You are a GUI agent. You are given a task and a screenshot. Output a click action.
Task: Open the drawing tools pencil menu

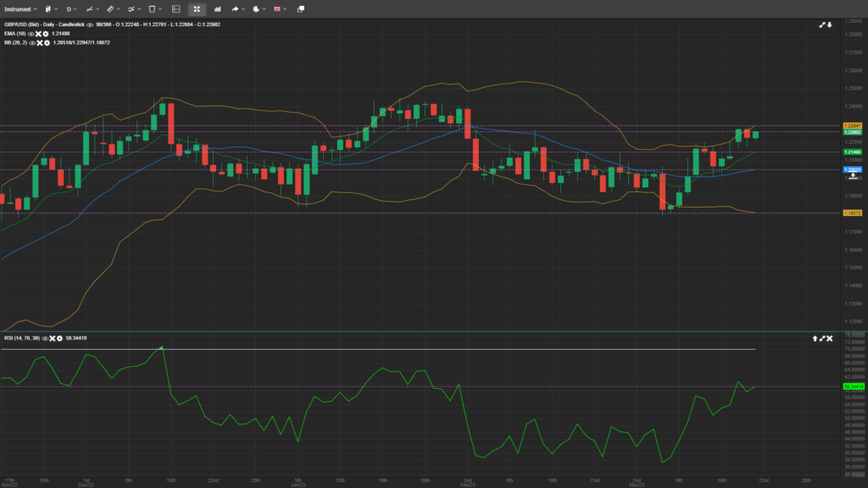(110, 8)
